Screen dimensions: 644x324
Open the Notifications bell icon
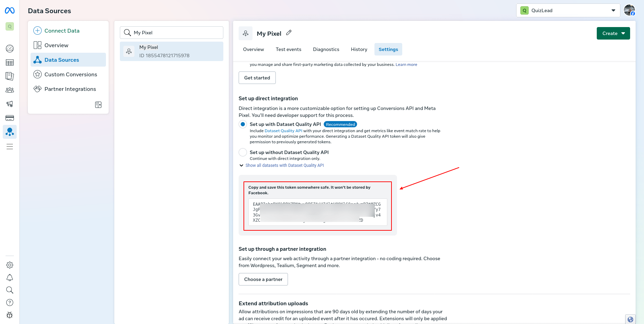[x=10, y=278]
